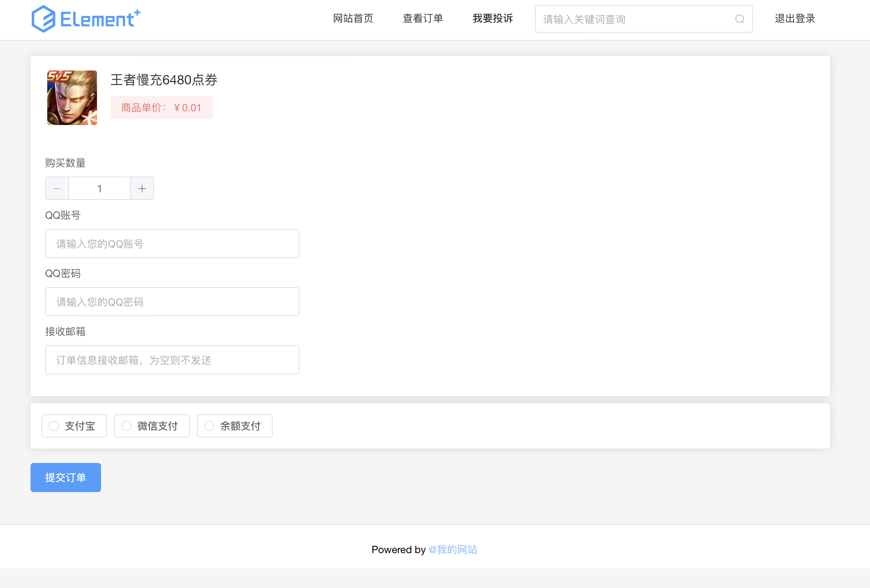Decrease purchase quantity with minus button
The width and height of the screenshot is (870, 588).
pos(57,189)
